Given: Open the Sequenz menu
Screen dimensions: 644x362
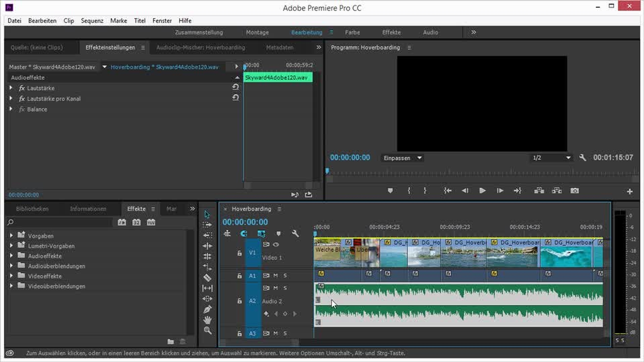Looking at the screenshot, I should (92, 21).
